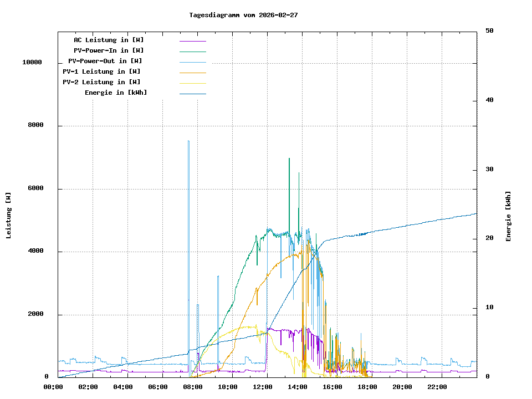Click the yellow PV-2 Leistung legend line sample
The width and height of the screenshot is (532, 399).
click(192, 83)
